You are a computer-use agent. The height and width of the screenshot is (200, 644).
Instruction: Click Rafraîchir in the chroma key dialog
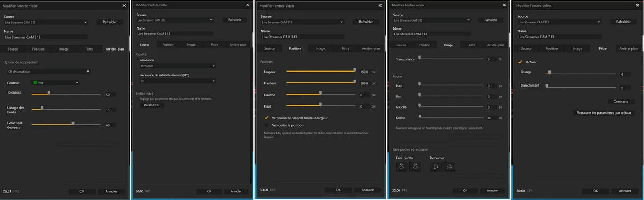110,22
